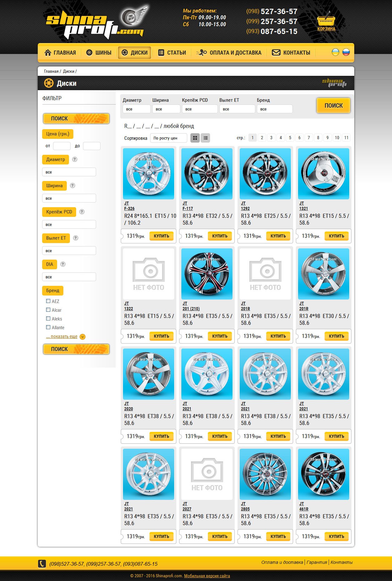Click the JT 2027 model link
This screenshot has height=581, width=392.
point(187,509)
